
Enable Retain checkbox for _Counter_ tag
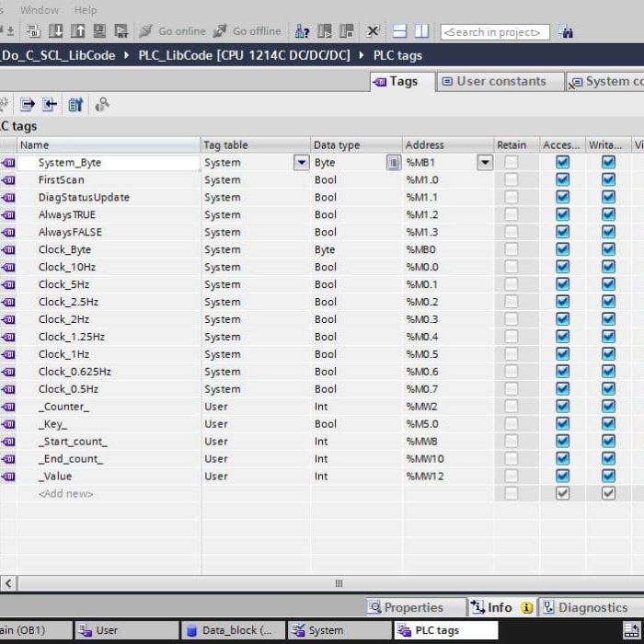tap(511, 407)
